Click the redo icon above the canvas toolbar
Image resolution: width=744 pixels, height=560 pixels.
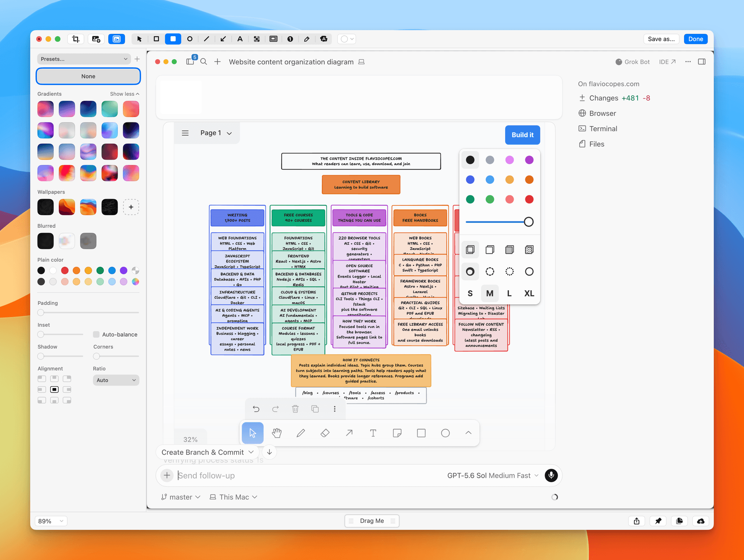click(276, 409)
